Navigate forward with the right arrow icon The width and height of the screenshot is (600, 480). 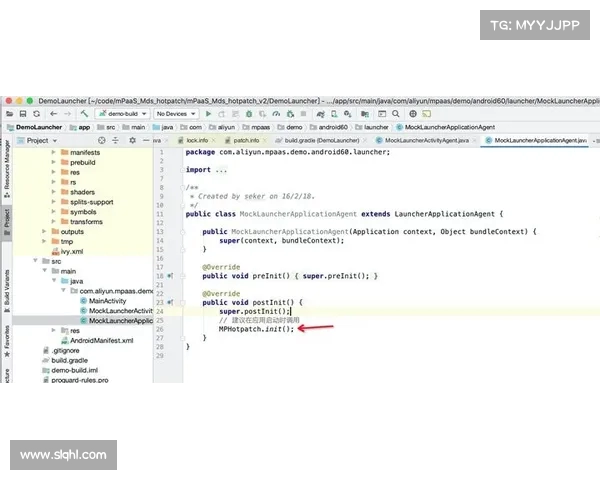67,114
